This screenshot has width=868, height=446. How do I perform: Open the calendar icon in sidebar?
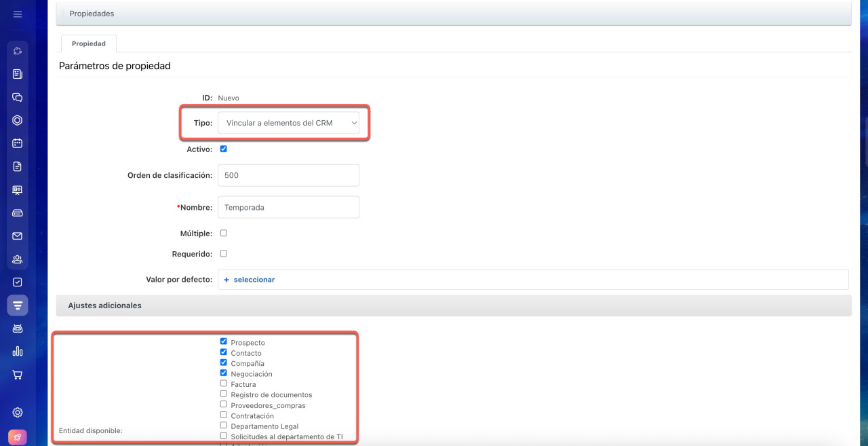click(18, 143)
